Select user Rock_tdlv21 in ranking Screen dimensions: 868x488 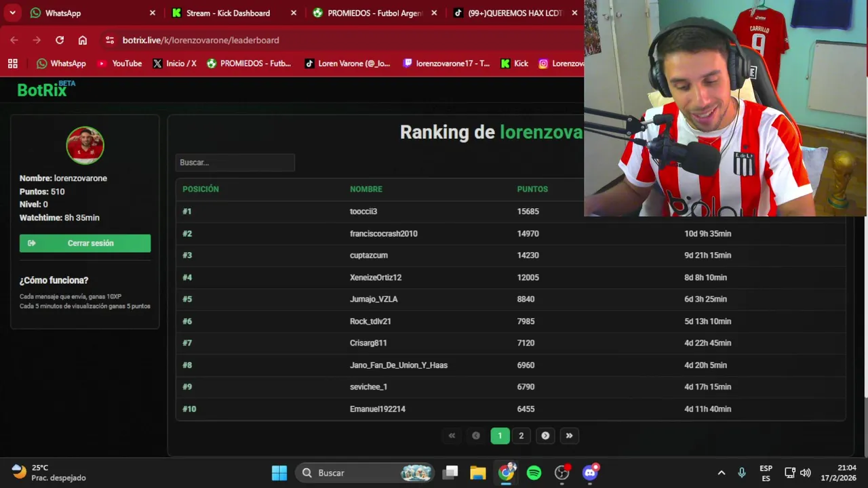coord(370,321)
